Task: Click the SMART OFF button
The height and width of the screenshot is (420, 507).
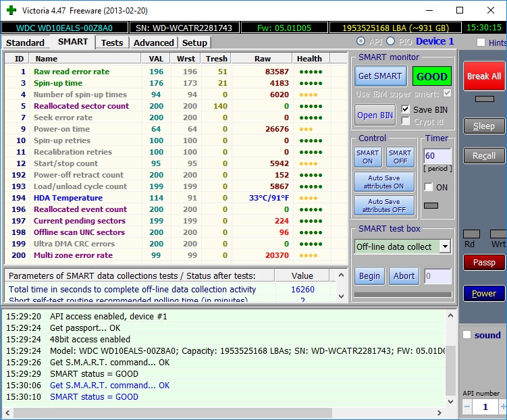Action: pyautogui.click(x=400, y=157)
